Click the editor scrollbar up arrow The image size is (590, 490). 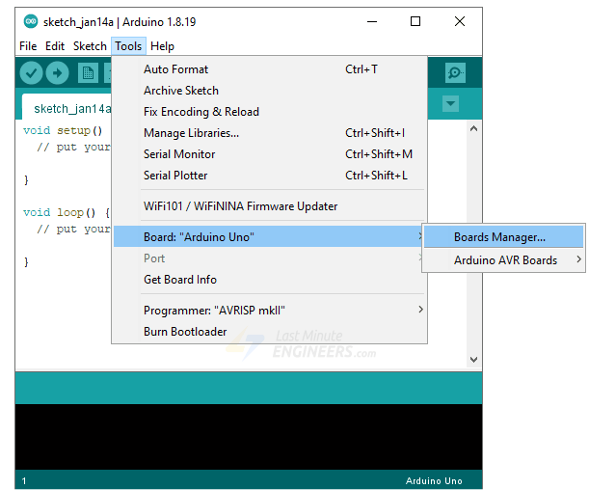pyautogui.click(x=474, y=129)
